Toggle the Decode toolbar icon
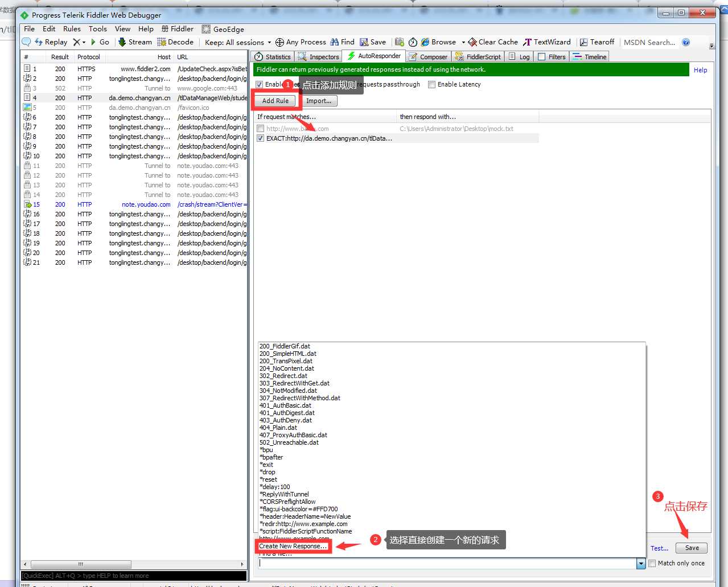The width and height of the screenshot is (728, 587). [162, 42]
